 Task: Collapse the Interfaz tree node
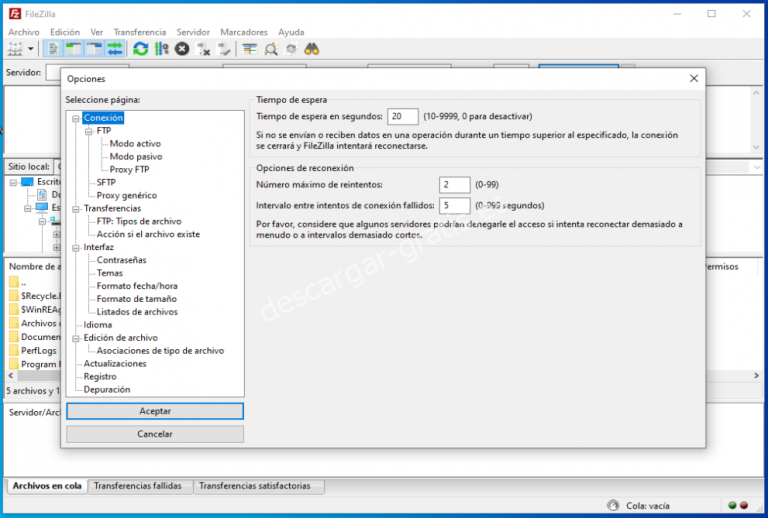76,248
